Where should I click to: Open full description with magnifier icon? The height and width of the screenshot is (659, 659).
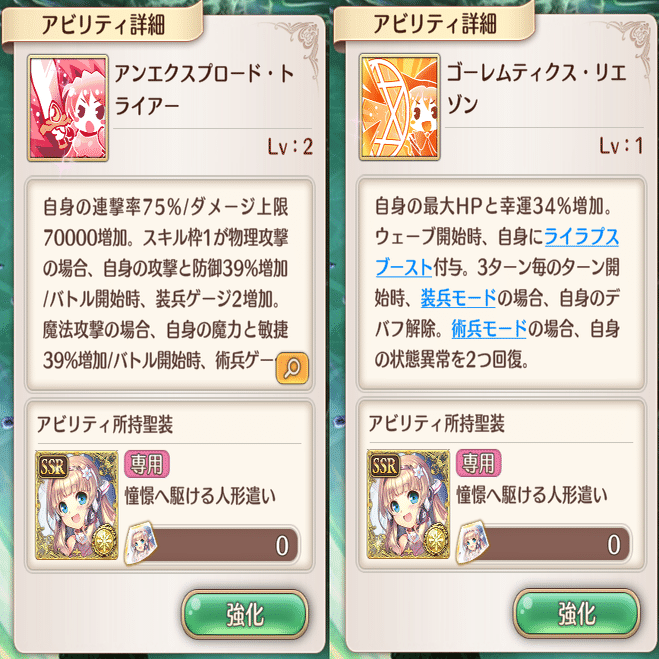click(x=292, y=368)
